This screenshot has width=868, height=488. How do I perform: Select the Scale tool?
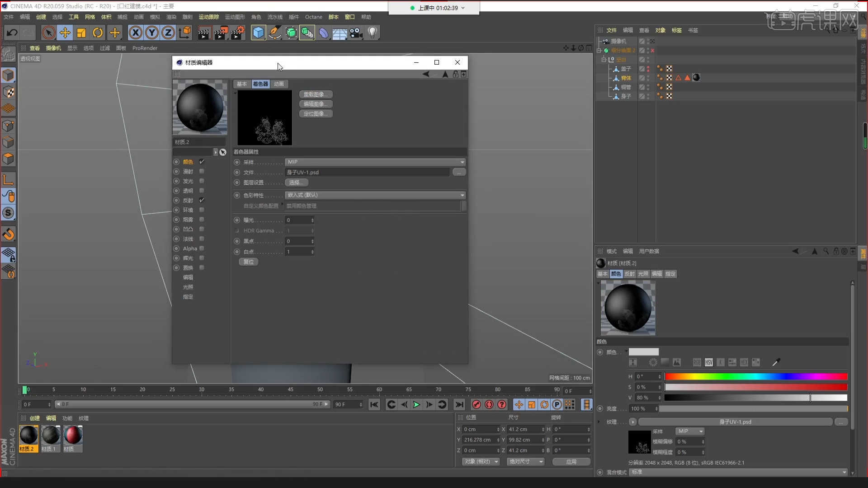pos(81,33)
